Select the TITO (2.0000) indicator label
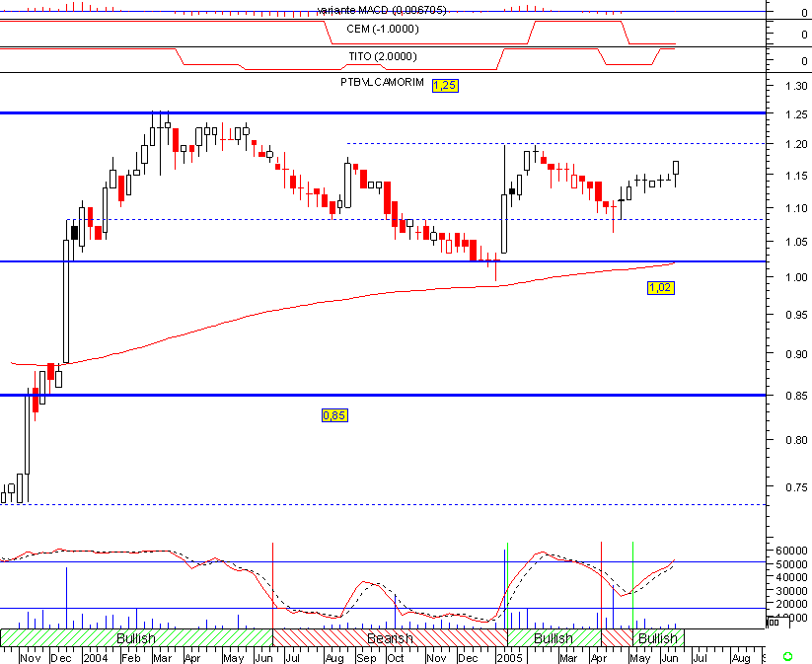This screenshot has width=812, height=664. tap(383, 56)
